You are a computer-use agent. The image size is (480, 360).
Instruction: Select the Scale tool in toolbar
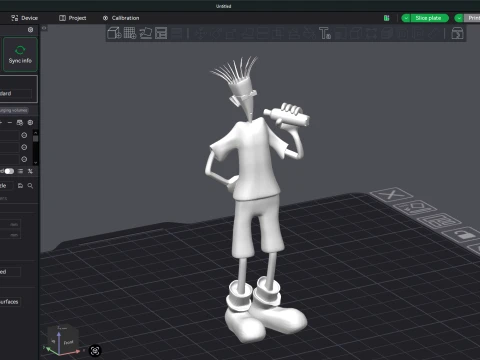click(x=231, y=33)
